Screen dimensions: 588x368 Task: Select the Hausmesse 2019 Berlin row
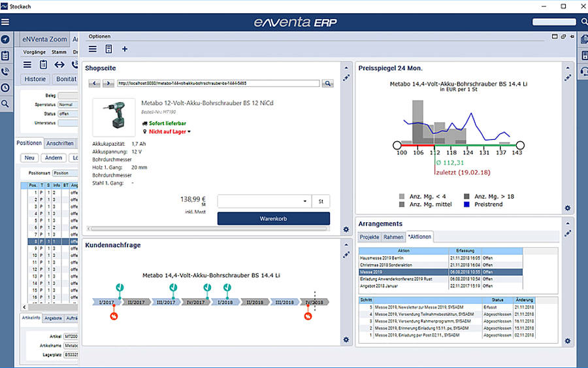click(x=440, y=258)
